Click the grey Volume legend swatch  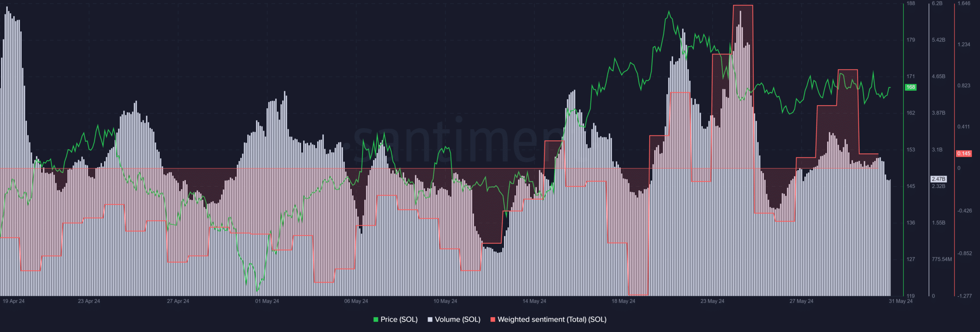coord(430,319)
